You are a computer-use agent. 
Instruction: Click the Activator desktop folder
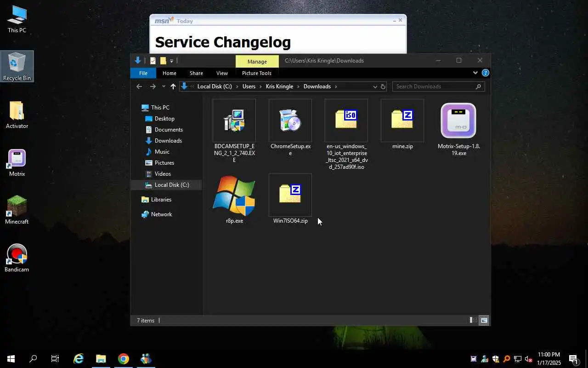coord(17,115)
